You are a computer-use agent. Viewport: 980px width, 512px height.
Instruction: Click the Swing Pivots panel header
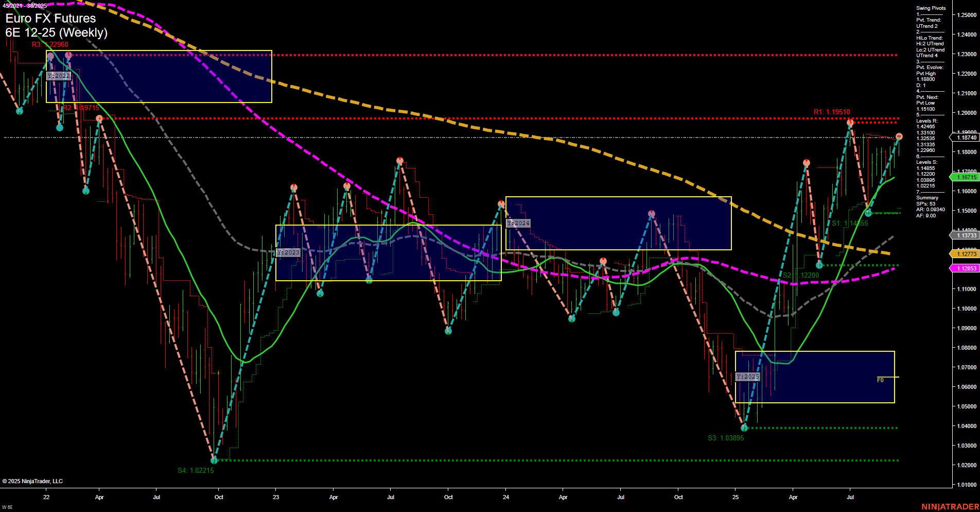tap(930, 8)
